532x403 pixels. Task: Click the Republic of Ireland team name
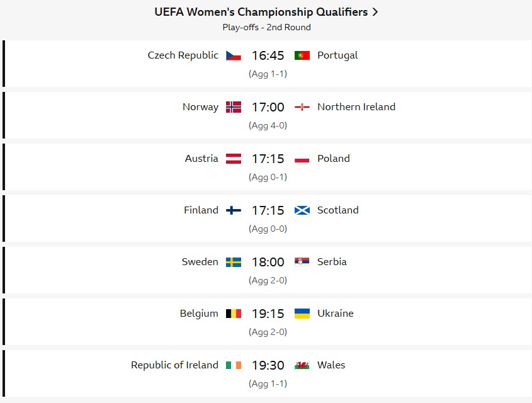pos(175,365)
